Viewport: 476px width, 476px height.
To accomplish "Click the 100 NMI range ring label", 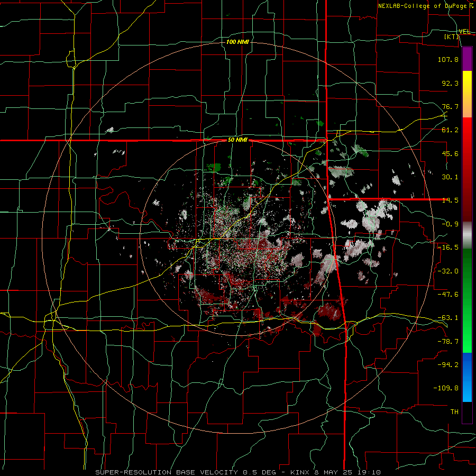I will click(237, 42).
